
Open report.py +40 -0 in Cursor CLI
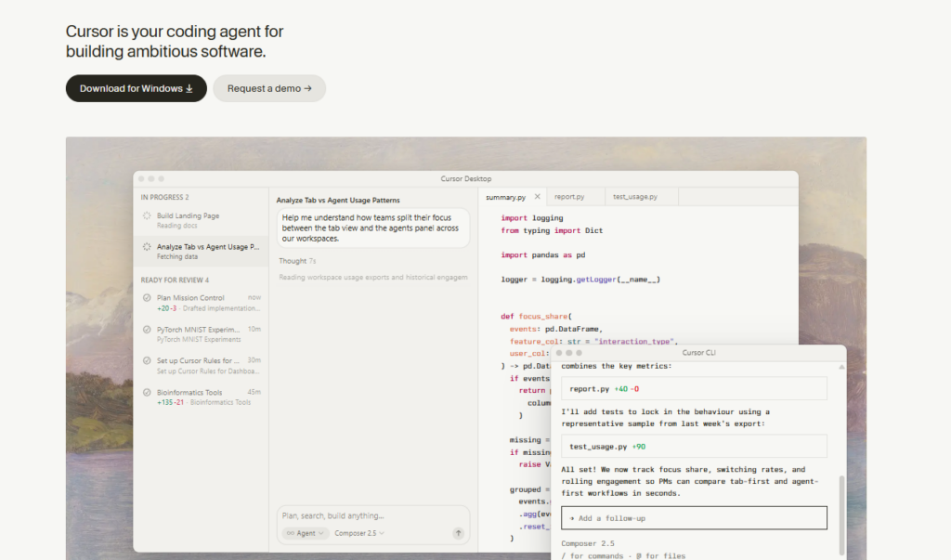[694, 389]
